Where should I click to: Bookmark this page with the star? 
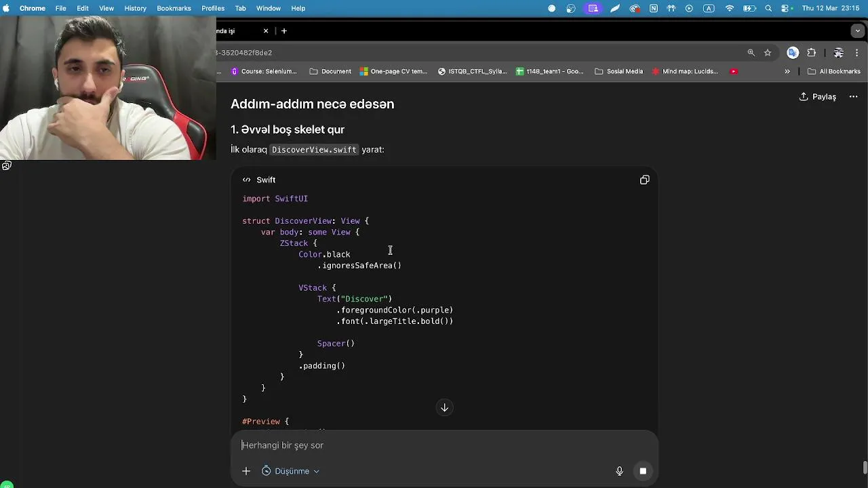(768, 53)
